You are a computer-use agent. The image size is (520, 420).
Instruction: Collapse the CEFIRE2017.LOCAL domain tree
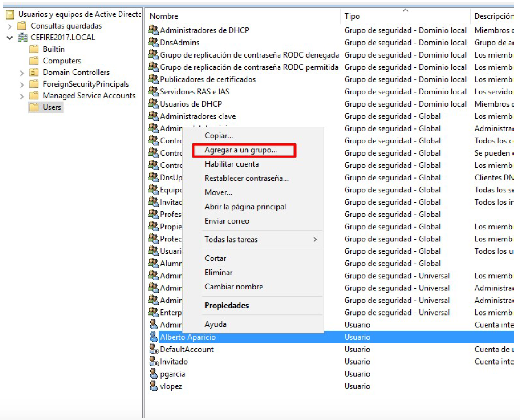tap(10, 38)
